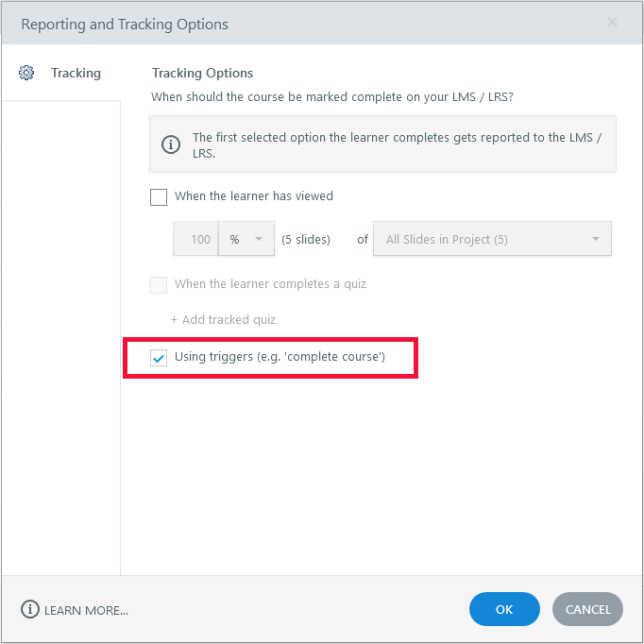
Task: Open the % unit dropdown
Action: coord(246,239)
